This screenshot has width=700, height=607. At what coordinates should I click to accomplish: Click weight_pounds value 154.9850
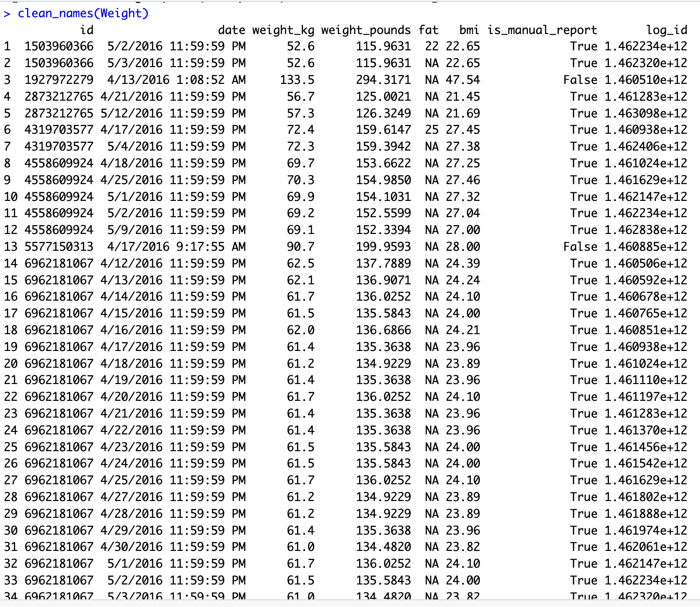[383, 180]
